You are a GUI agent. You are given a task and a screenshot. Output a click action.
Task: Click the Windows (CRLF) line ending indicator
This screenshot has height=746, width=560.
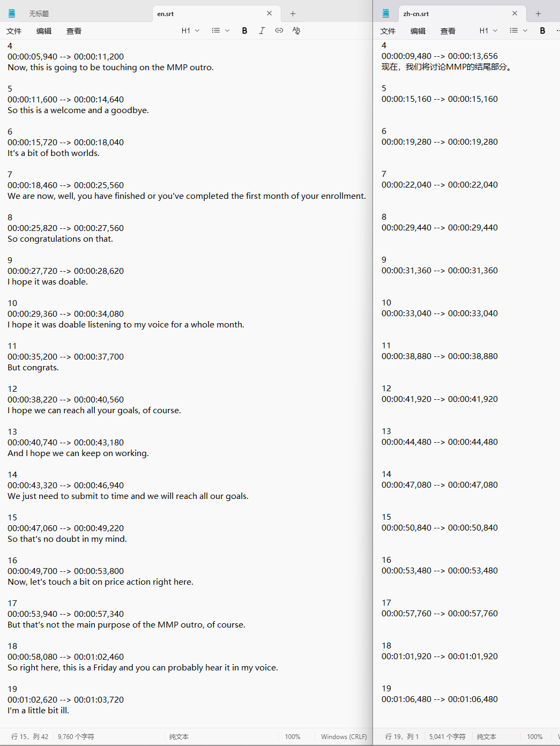tap(344, 737)
